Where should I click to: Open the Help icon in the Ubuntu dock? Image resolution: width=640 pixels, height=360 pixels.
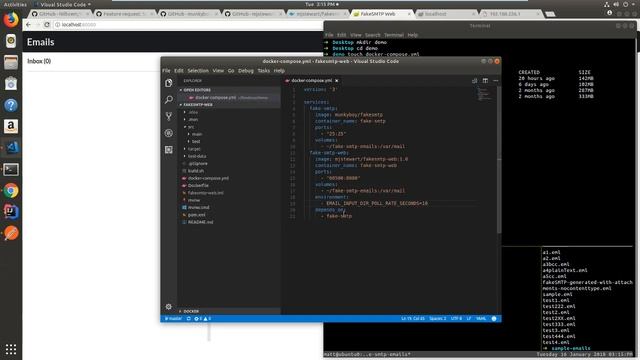11,105
